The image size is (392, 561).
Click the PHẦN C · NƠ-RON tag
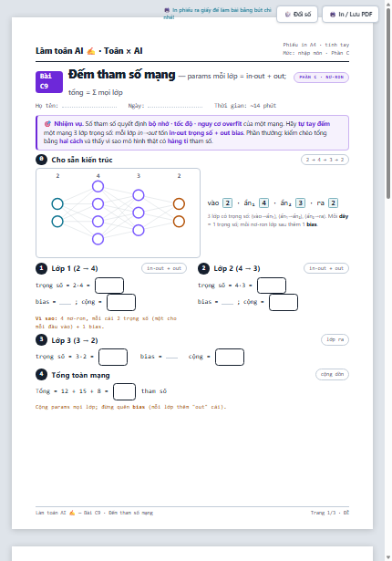(321, 78)
